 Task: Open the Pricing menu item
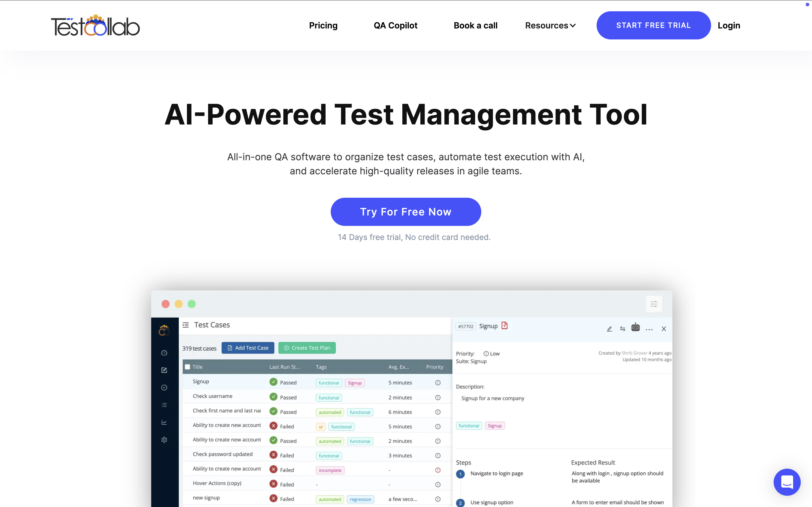click(x=323, y=25)
